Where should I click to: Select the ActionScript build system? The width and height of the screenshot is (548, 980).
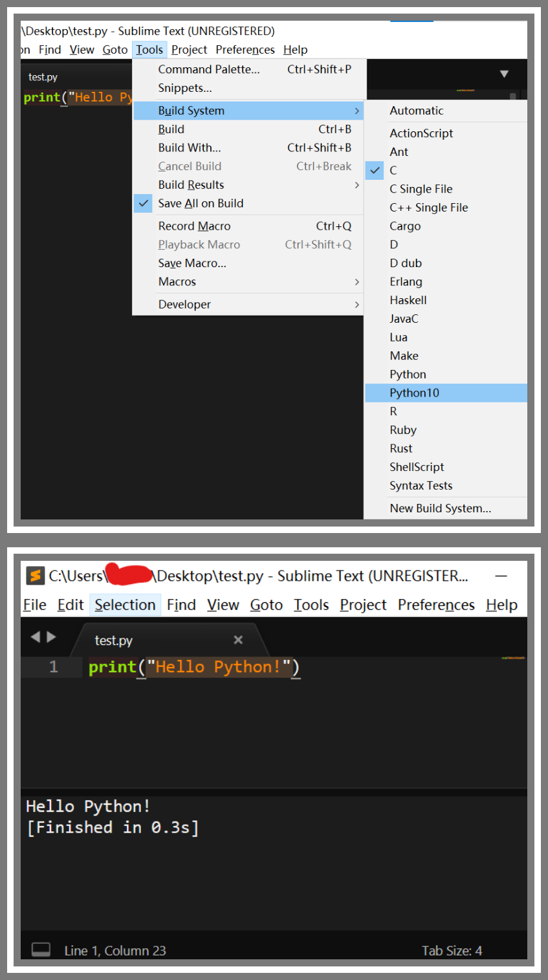click(x=446, y=133)
